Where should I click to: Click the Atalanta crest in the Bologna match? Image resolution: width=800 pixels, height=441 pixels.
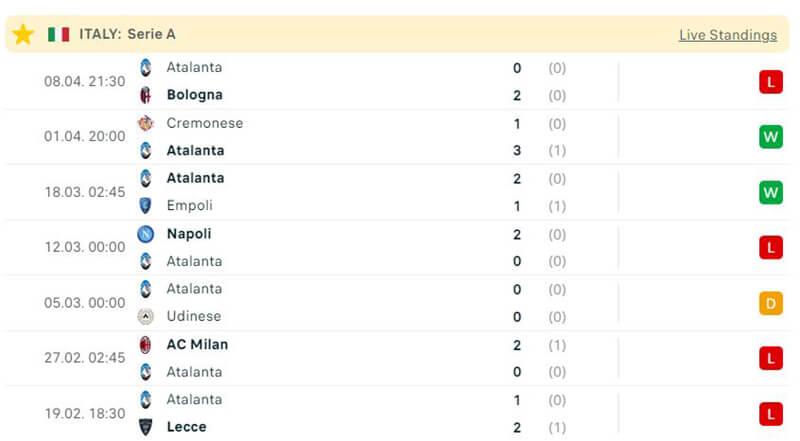pos(146,68)
